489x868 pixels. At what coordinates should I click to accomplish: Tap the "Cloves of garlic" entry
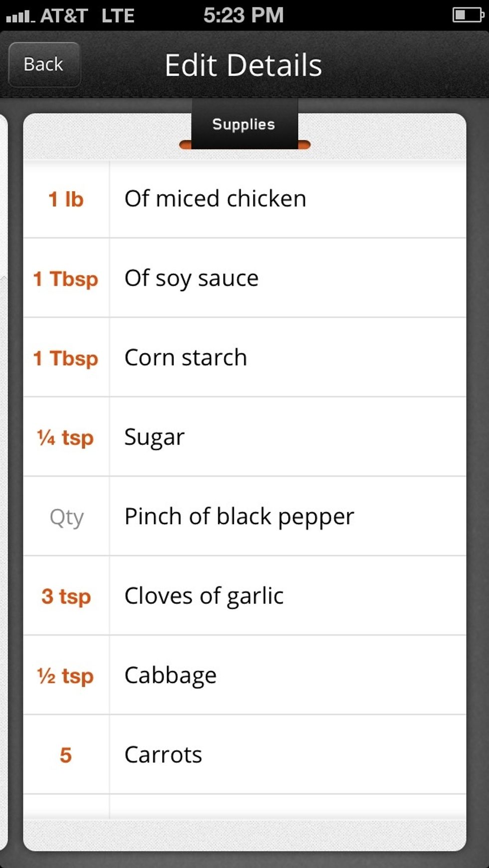pos(204,596)
